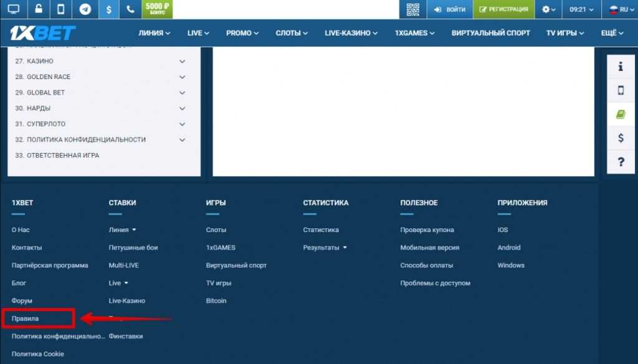This screenshot has height=364, width=638.
Task: Click the info icon in right sidebar
Action: point(621,67)
